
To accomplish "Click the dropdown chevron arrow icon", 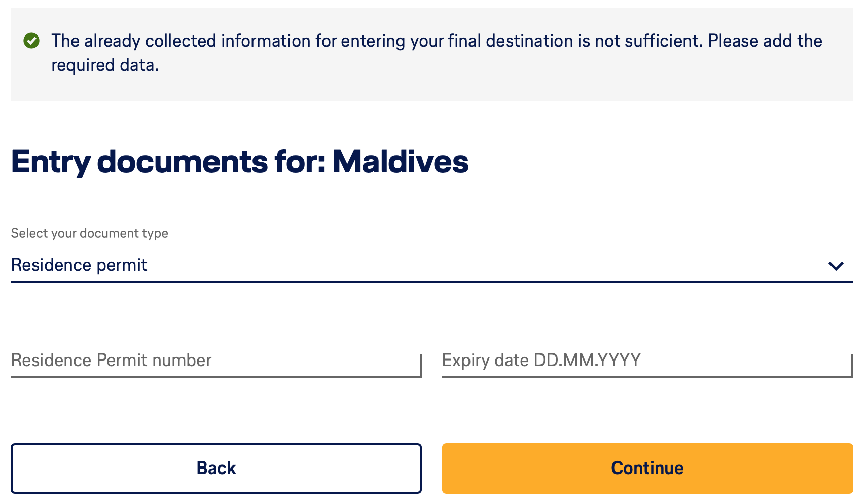I will pos(836,266).
